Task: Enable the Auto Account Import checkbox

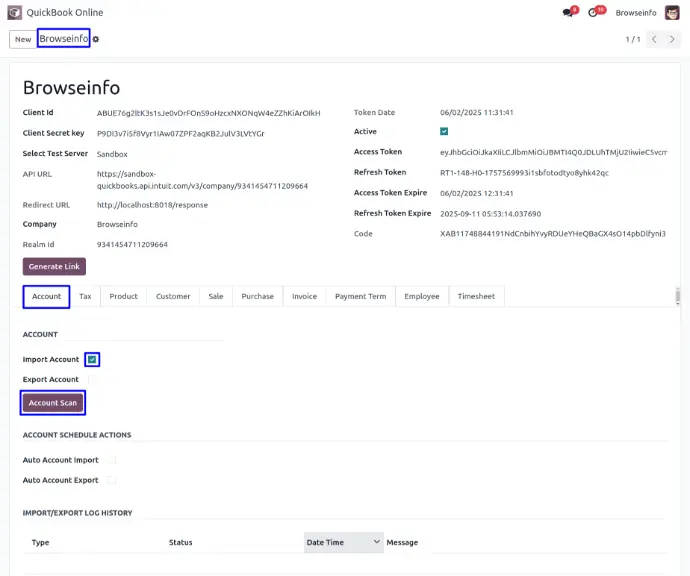Action: 112,460
